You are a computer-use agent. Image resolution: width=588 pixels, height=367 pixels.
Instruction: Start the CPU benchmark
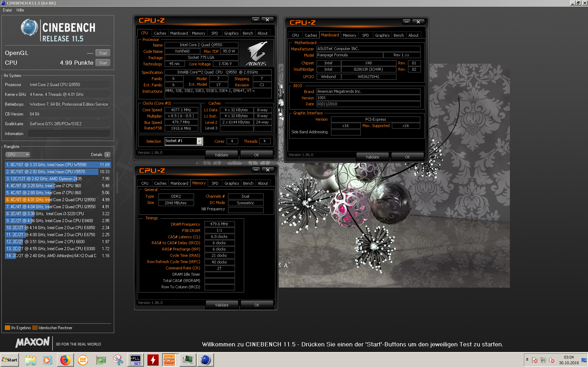[x=103, y=63]
